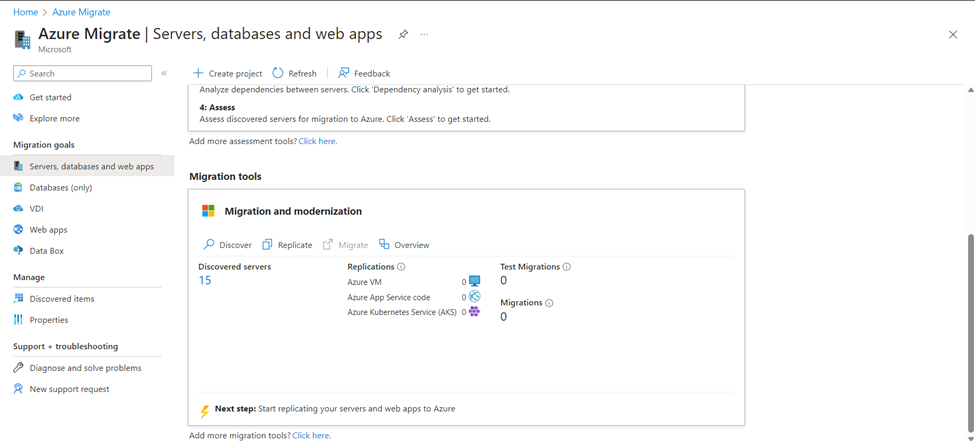The width and height of the screenshot is (975, 441).
Task: Click the Azure App Service code label
Action: click(389, 297)
